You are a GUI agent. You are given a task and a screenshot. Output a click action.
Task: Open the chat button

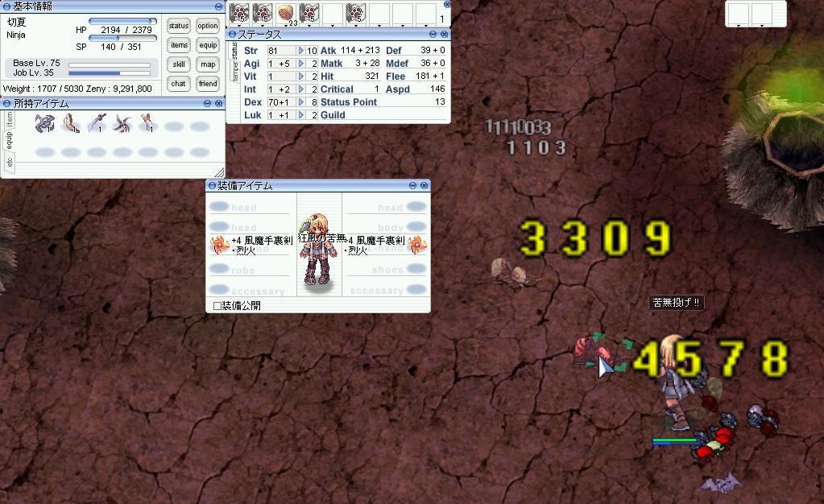(x=179, y=84)
